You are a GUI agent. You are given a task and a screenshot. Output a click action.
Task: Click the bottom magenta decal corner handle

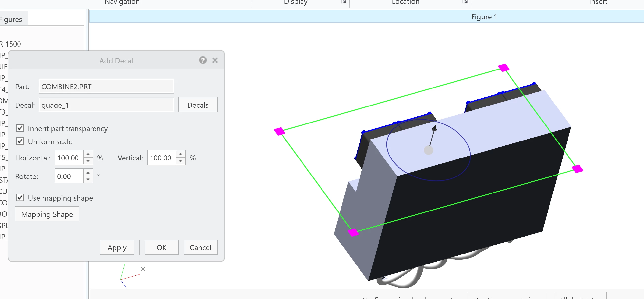click(x=353, y=232)
